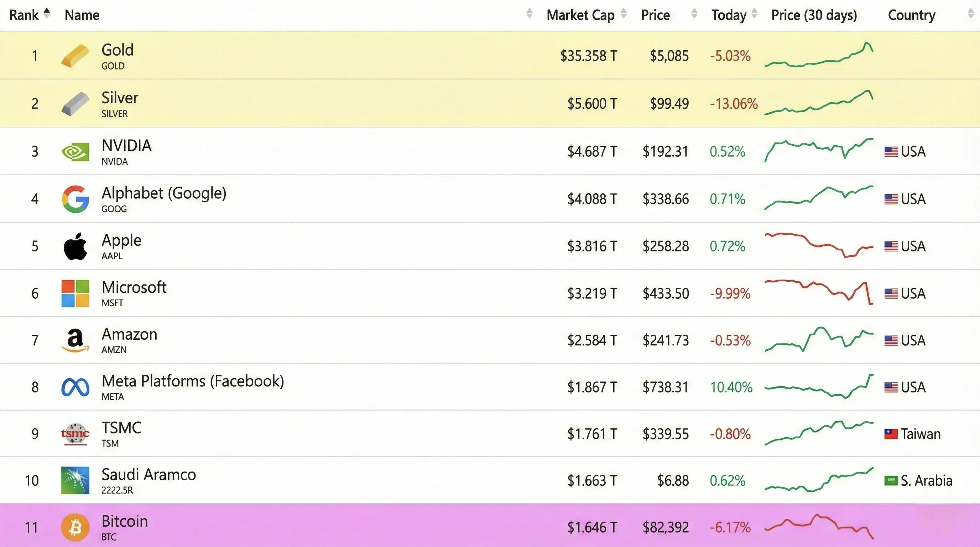Image resolution: width=980 pixels, height=547 pixels.
Task: Open the Bitcoin entry
Action: point(124,521)
